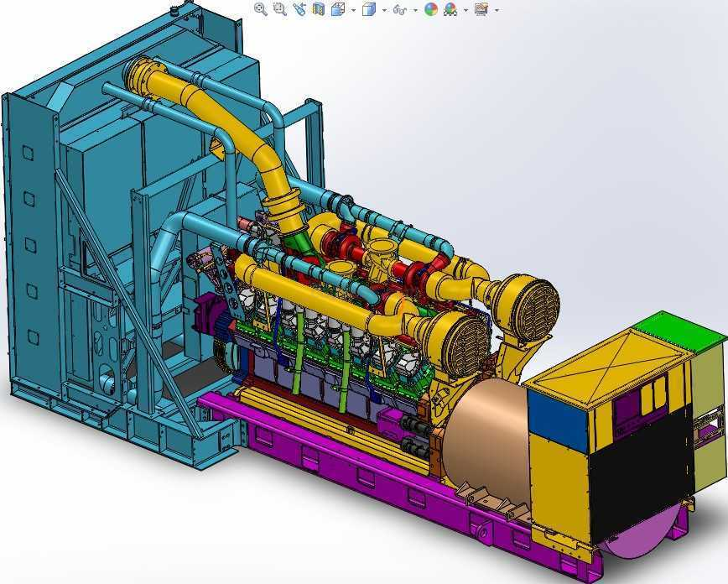Click the View Settings monitor icon
The image size is (728, 584).
(481, 9)
